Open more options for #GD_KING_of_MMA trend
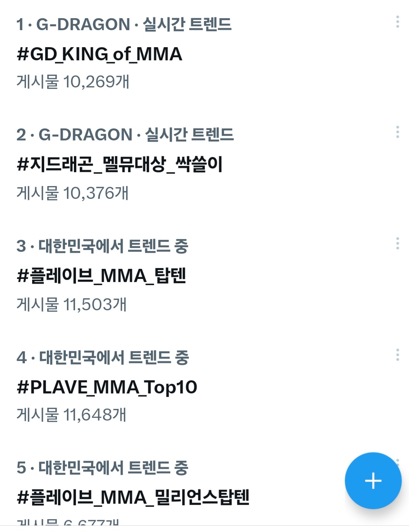The image size is (409, 532). point(397,22)
